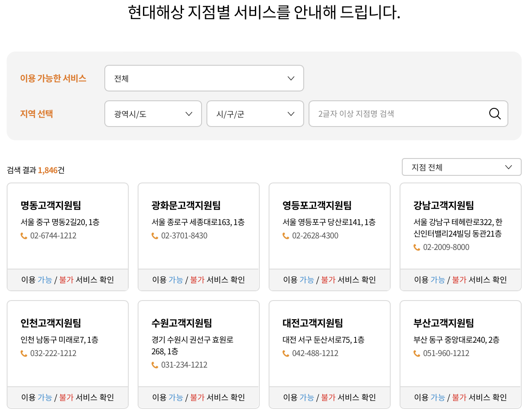The height and width of the screenshot is (420, 531).
Task: Open the 이용 가능한 서비스 전체 dropdown
Action: (204, 78)
